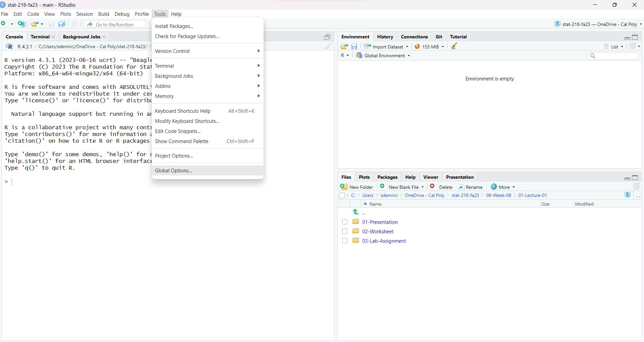Click the clear console broom icon
This screenshot has height=342, width=644.
[328, 46]
